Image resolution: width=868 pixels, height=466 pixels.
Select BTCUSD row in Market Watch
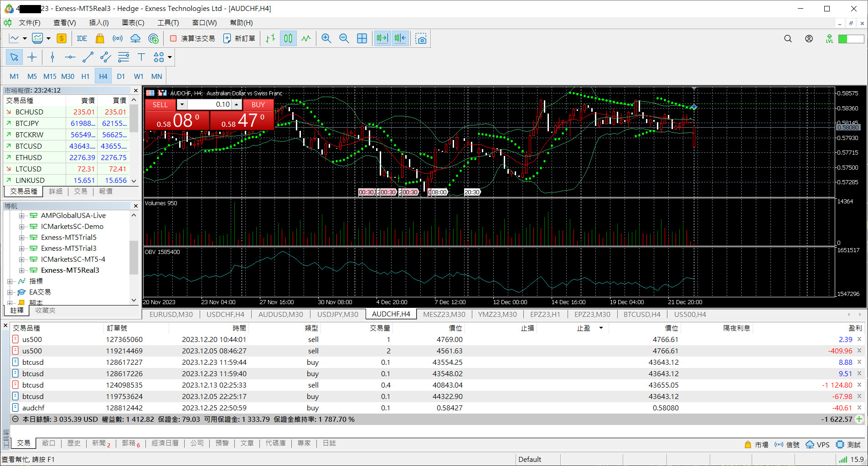click(67, 146)
